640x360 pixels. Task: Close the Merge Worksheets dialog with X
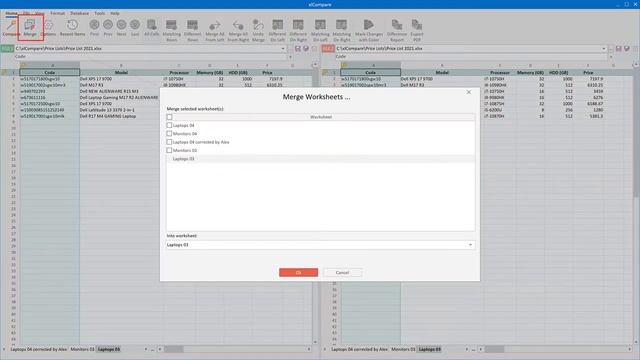[469, 92]
